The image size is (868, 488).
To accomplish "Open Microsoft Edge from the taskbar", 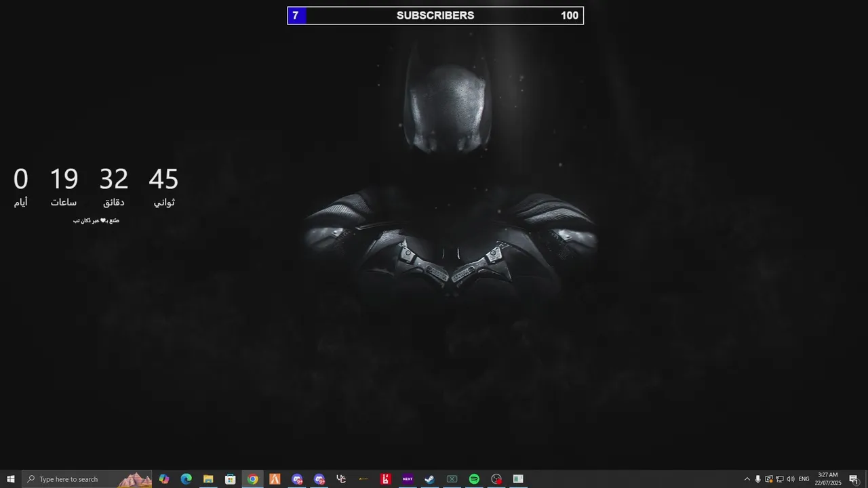I will (186, 479).
